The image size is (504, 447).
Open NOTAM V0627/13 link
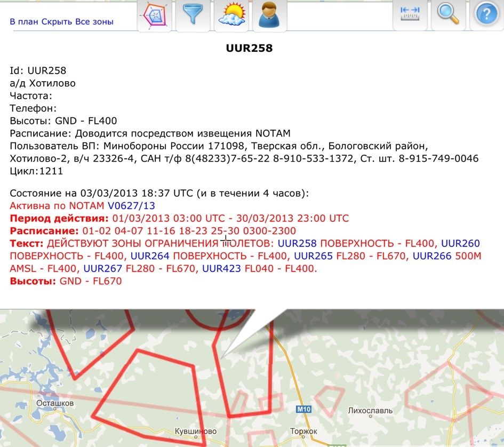tap(131, 206)
